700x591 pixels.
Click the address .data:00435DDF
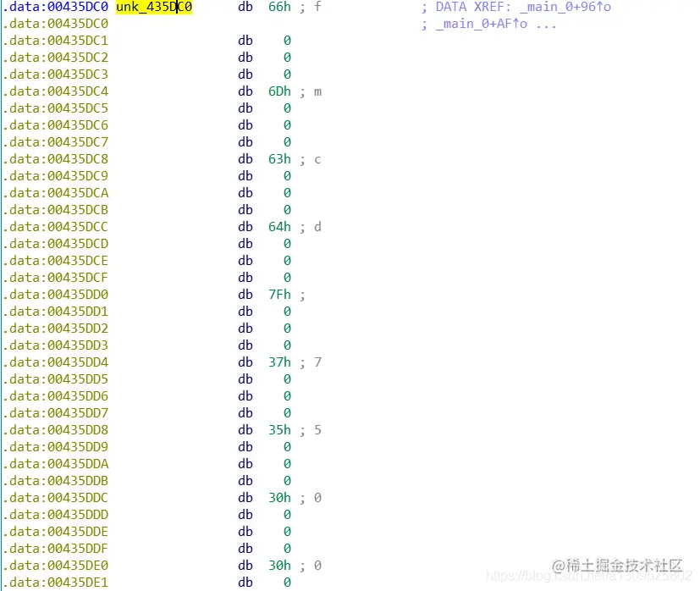[55, 549]
